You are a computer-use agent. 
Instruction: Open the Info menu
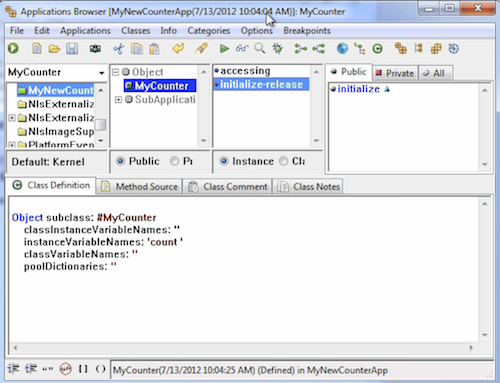(168, 31)
